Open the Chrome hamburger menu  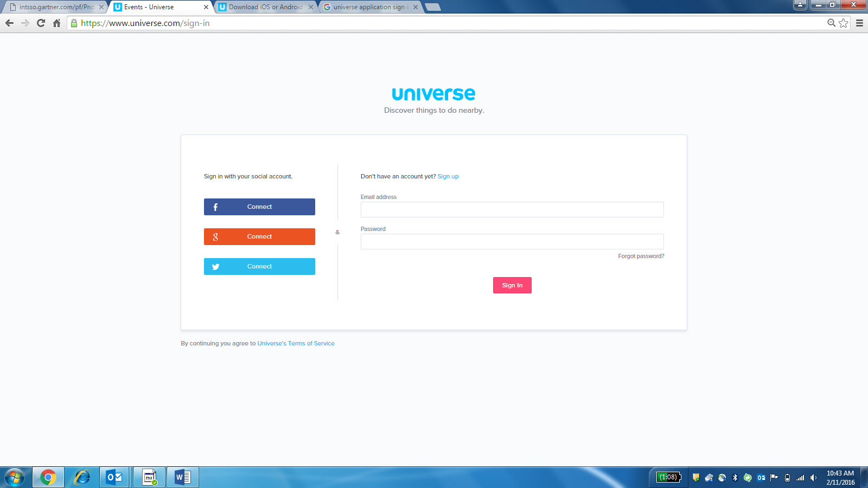click(859, 23)
